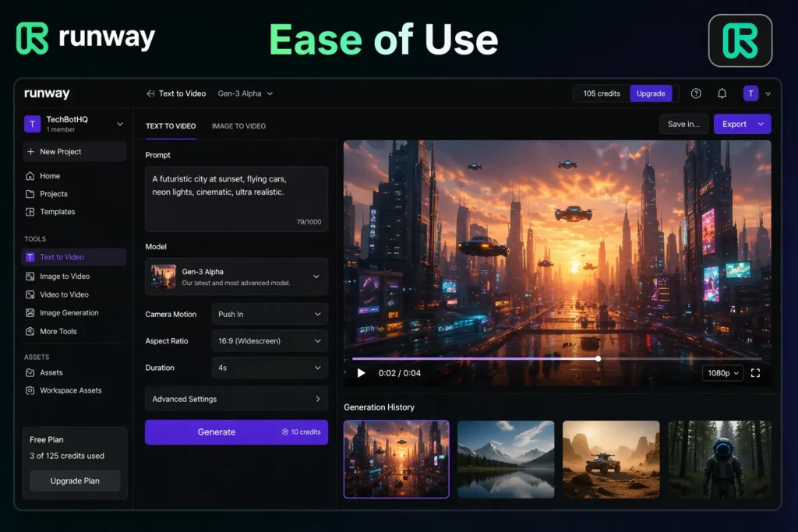798x532 pixels.
Task: Expand the chevron next to user avatar
Action: (768, 93)
